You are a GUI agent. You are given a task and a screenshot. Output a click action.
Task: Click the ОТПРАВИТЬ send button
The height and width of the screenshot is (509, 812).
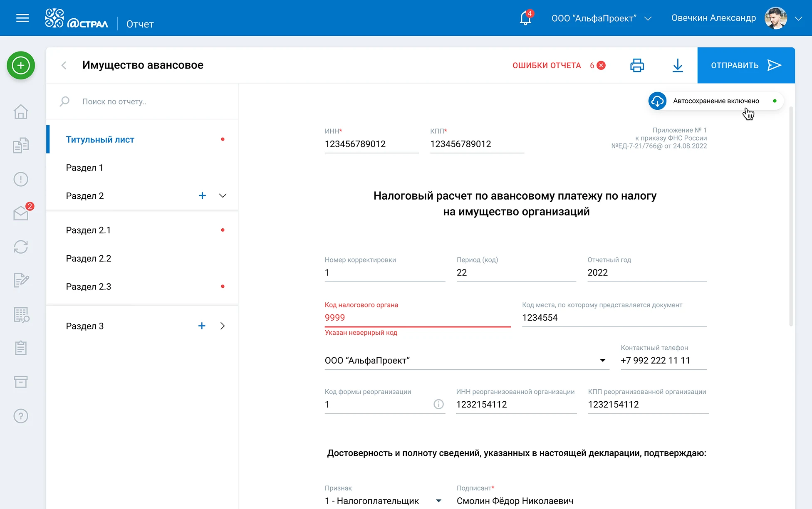(746, 65)
